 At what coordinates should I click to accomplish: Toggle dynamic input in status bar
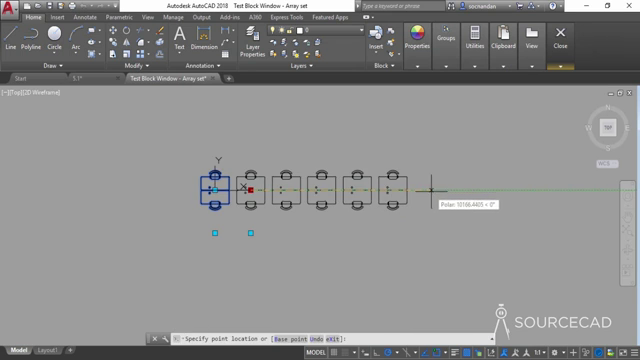[365, 352]
